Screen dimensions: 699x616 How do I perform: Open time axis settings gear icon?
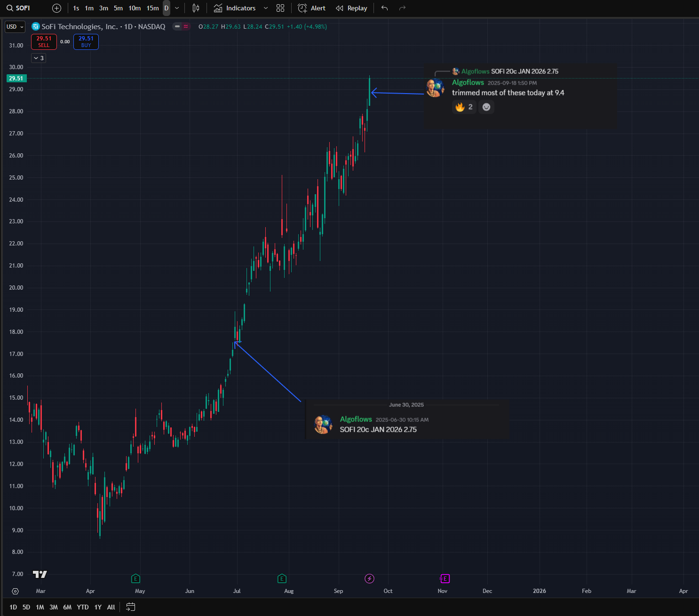[x=15, y=591]
